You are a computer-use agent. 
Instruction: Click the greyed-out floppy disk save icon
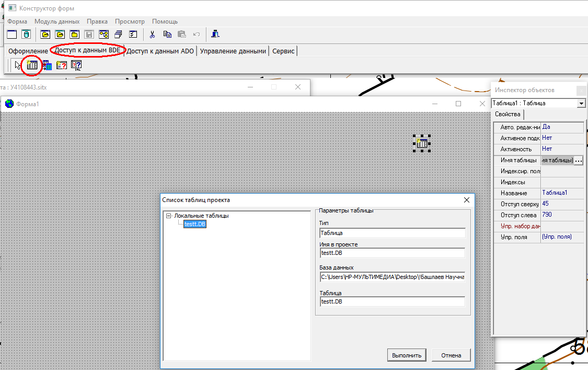(x=89, y=35)
